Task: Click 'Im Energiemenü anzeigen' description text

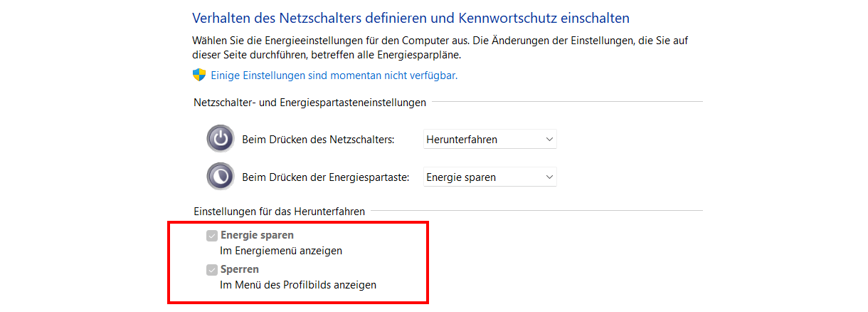Action: coord(281,251)
